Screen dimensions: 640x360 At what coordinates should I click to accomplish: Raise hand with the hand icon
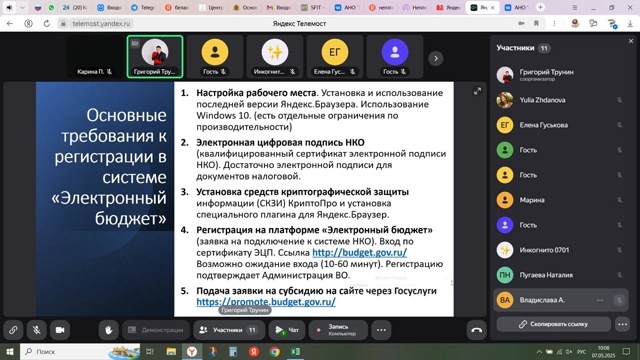coord(109,330)
